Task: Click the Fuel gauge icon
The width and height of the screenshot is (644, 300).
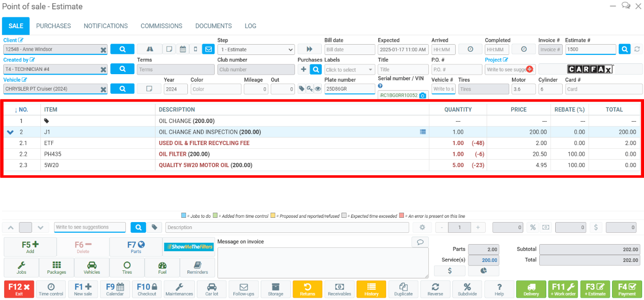Action: coord(162,267)
